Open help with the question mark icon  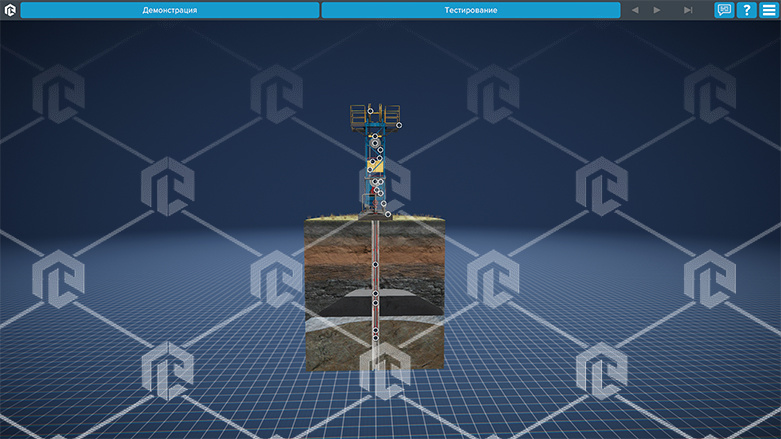point(746,10)
